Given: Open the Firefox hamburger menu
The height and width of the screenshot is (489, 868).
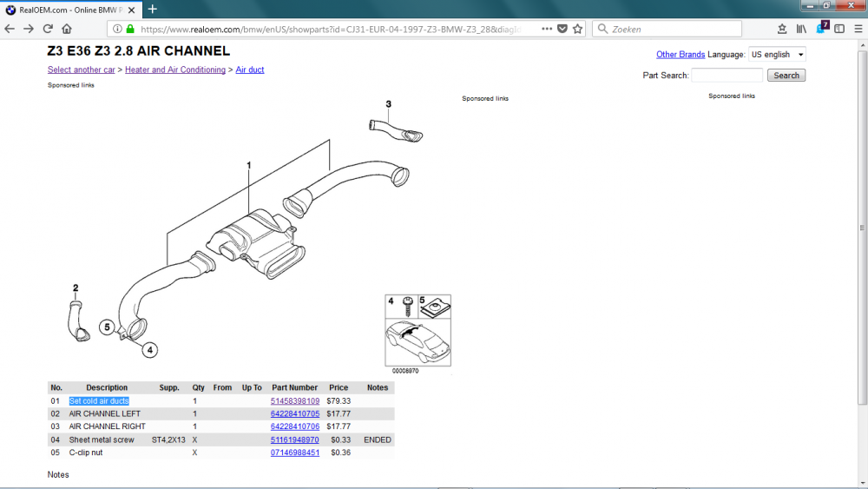Looking at the screenshot, I should pos(858,29).
